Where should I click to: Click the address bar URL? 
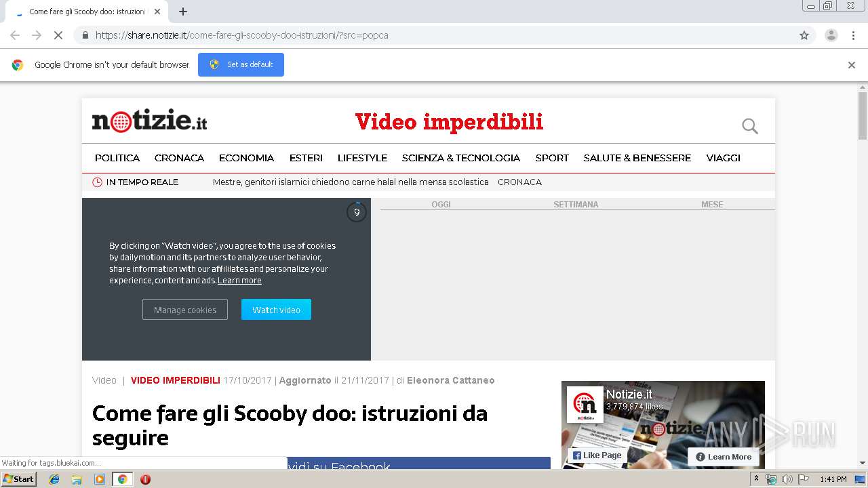pyautogui.click(x=241, y=35)
